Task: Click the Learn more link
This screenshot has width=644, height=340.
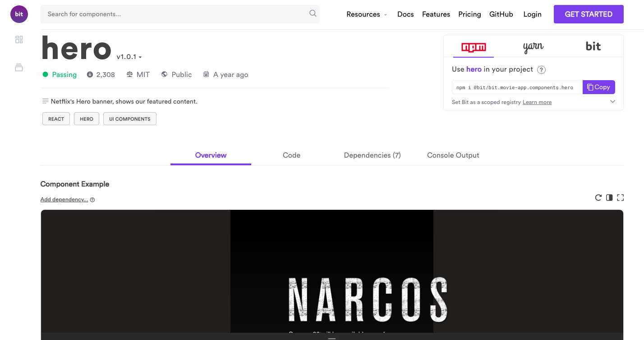Action: click(x=537, y=102)
